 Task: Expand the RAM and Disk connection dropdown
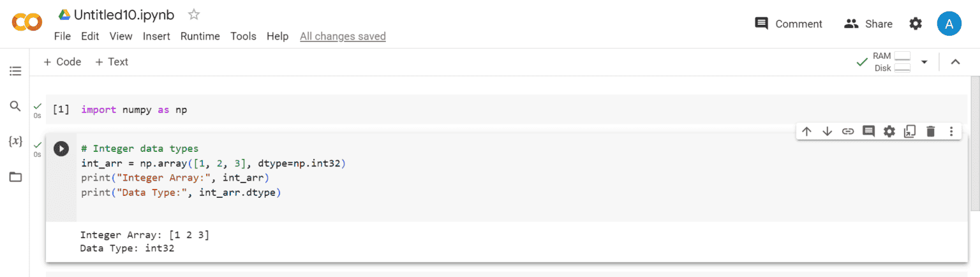(x=924, y=62)
